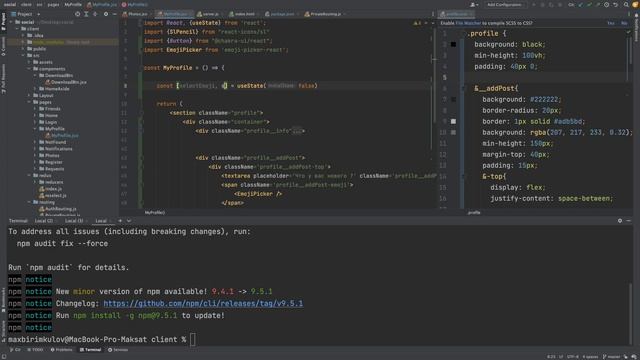Open the TODO tool window tab
Viewport: 640px width, 360px height.
pos(35,350)
